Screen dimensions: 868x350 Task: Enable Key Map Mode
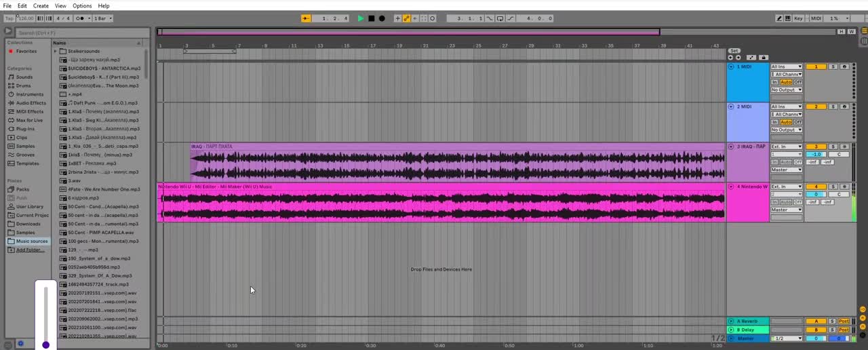pos(799,18)
